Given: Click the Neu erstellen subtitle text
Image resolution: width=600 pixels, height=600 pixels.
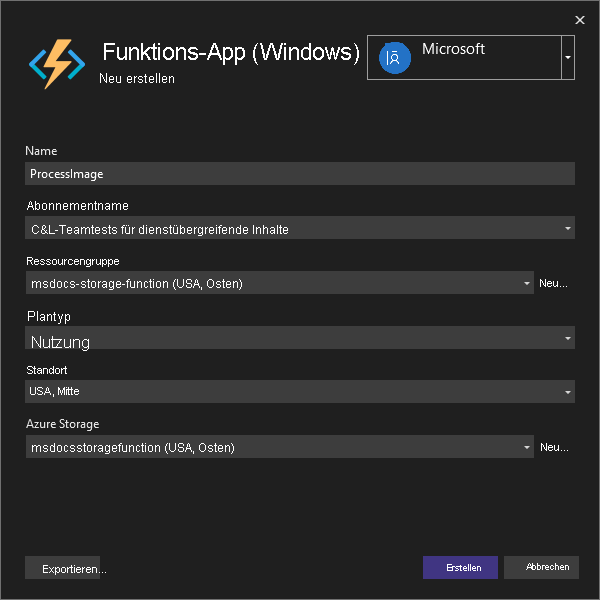Looking at the screenshot, I should pos(137,78).
